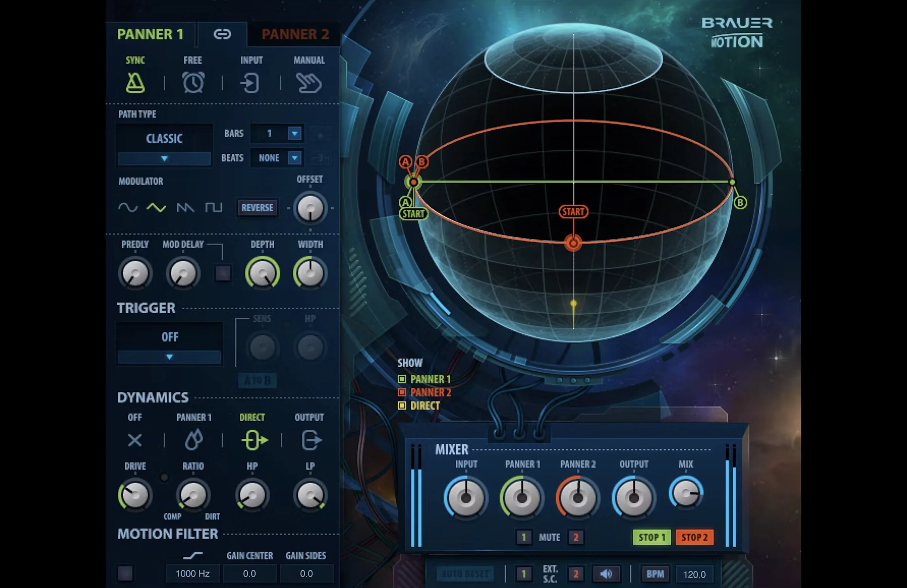The height and width of the screenshot is (588, 907).
Task: Adjust the Mixer Input knob
Action: click(x=466, y=498)
